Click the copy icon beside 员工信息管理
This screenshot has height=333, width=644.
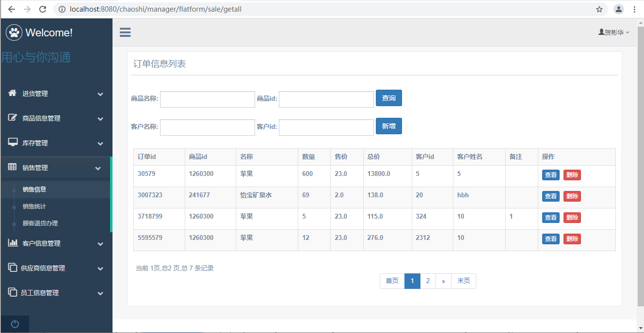[x=13, y=292]
